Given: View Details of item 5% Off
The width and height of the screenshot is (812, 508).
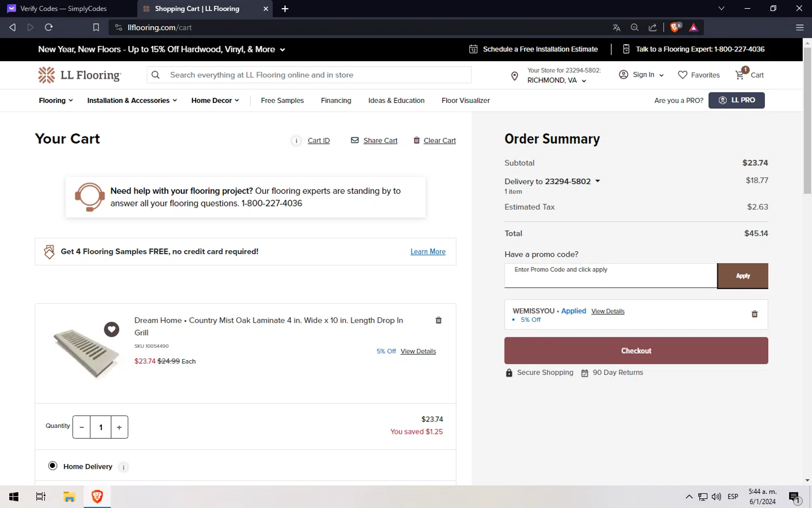Looking at the screenshot, I should 418,351.
